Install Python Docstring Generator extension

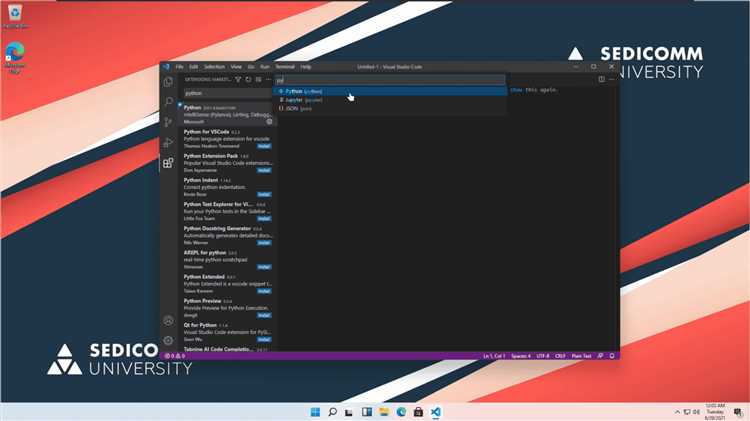pyautogui.click(x=264, y=243)
